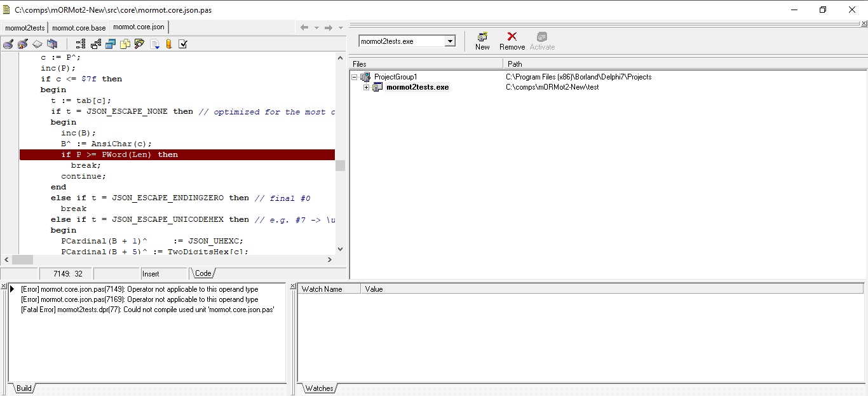Screen dimensions: 868x396
Task: Expand the mormot2tests.exe tree node
Action: coord(366,87)
